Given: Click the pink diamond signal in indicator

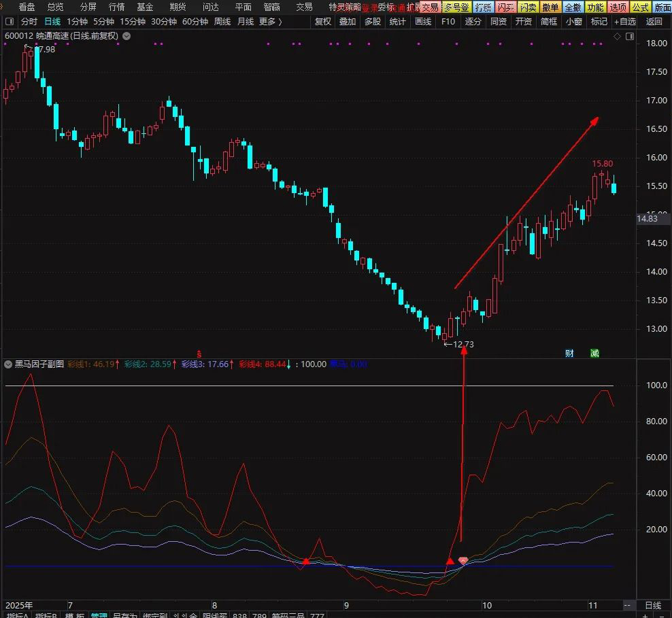Looking at the screenshot, I should pos(463,561).
